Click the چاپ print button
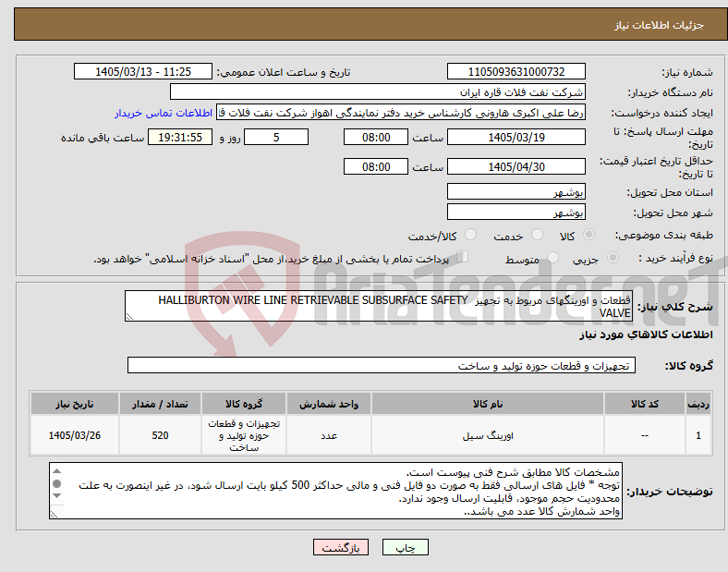 [406, 548]
